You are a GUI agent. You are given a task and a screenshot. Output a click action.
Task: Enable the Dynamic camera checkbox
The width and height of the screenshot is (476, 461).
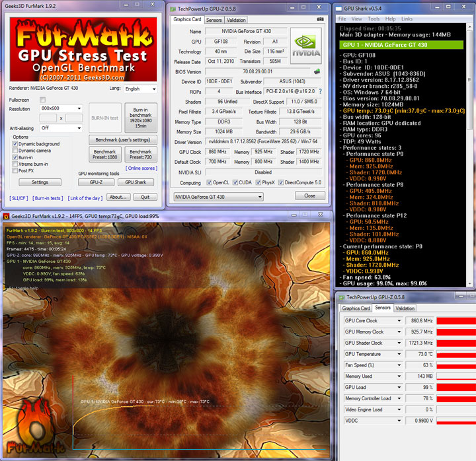tap(15, 151)
